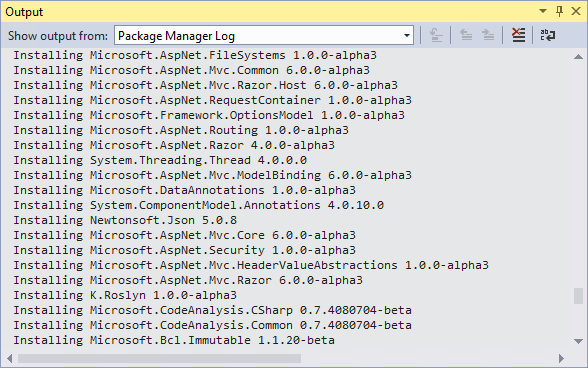Close the Output panel
Viewport: 588px width, 368px height.
click(576, 11)
